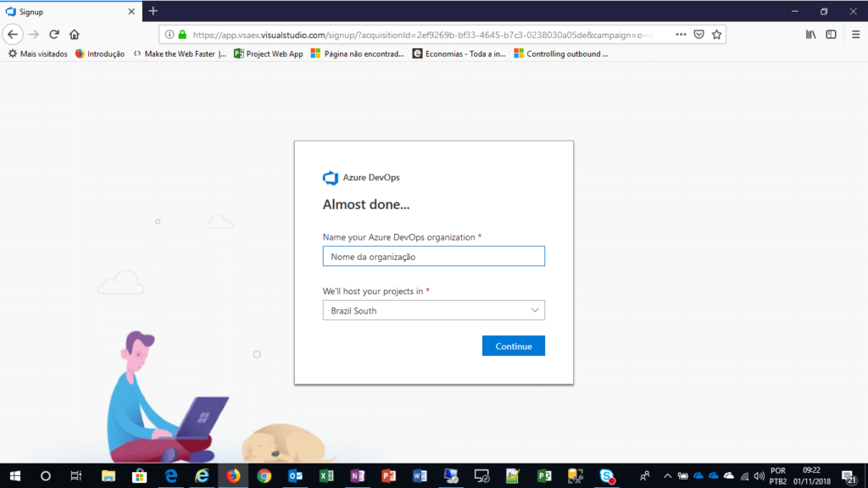This screenshot has height=488, width=868.
Task: Open the Make the Web Faster bookmark
Action: click(180, 53)
